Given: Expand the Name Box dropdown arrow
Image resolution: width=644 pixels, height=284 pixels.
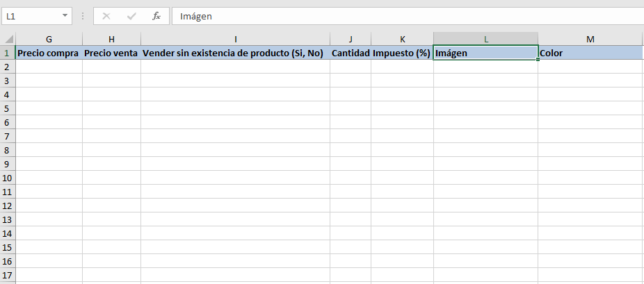Looking at the screenshot, I should [65, 16].
